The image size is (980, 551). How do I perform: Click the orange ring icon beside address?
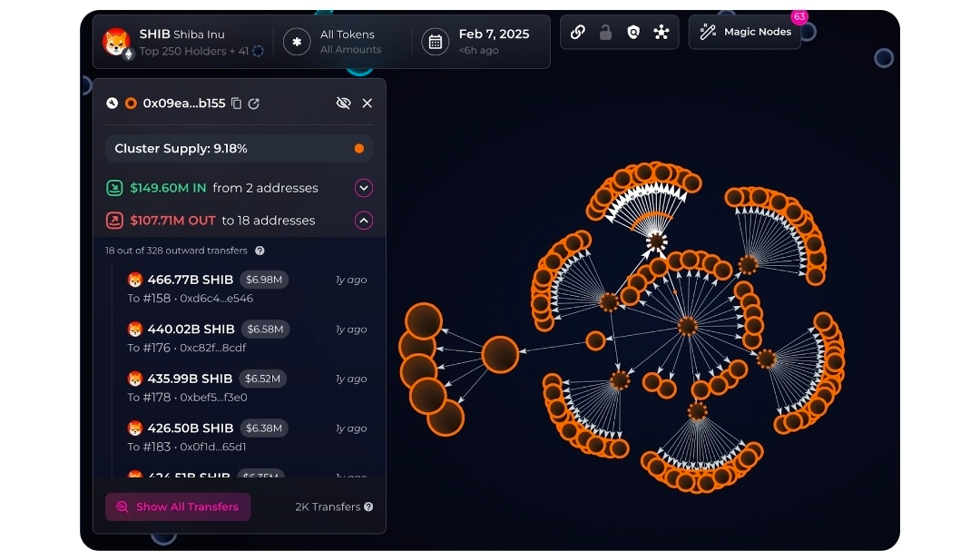point(131,103)
